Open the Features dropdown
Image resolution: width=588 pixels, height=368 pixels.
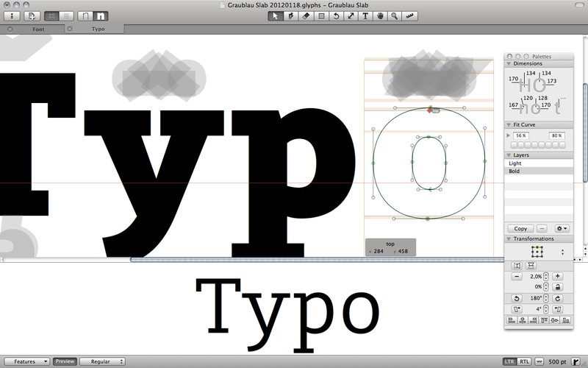click(31, 361)
